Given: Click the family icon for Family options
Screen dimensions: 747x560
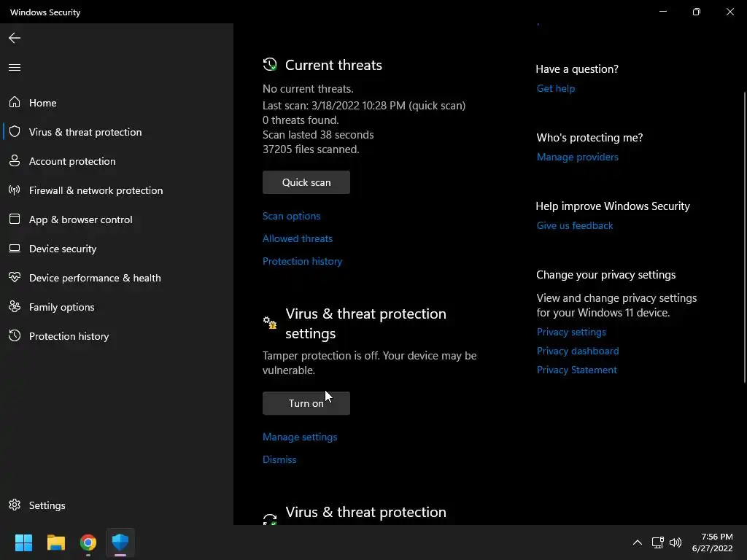Looking at the screenshot, I should pos(15,307).
